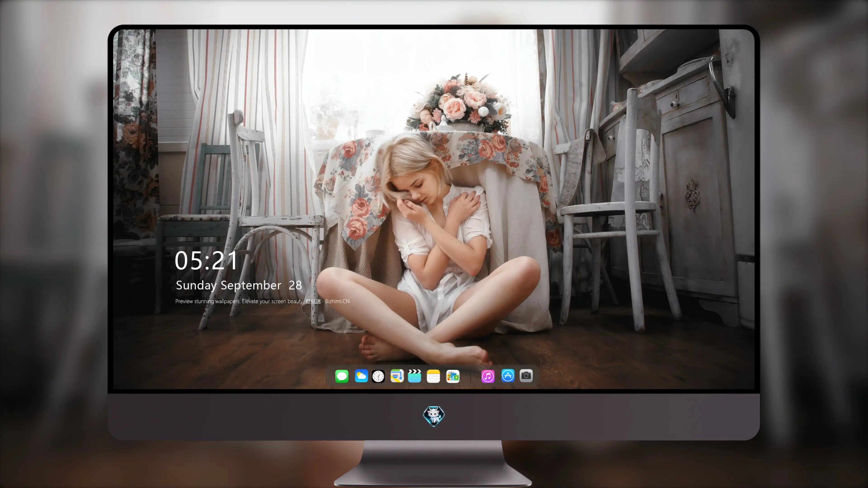Viewport: 868px width, 488px height.
Task: Open the yellow Notes app icon
Action: [433, 376]
